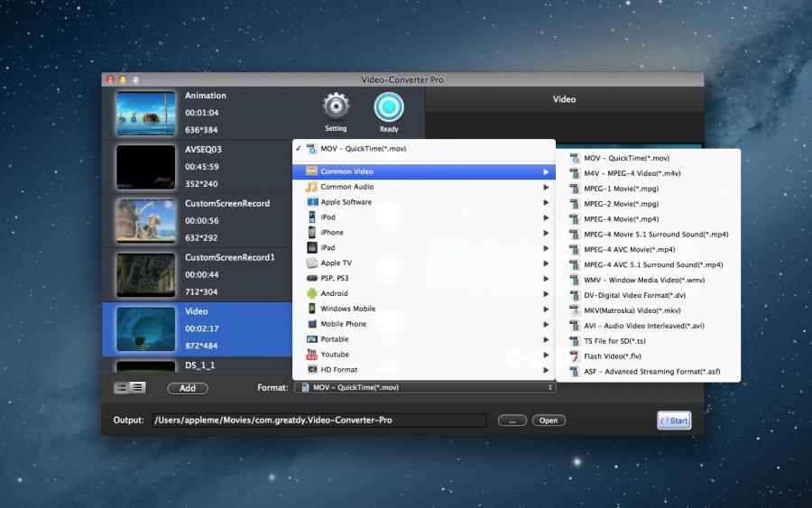This screenshot has height=508, width=812.
Task: Choose DV-Digital Video Format(*.dv)
Action: [648, 295]
